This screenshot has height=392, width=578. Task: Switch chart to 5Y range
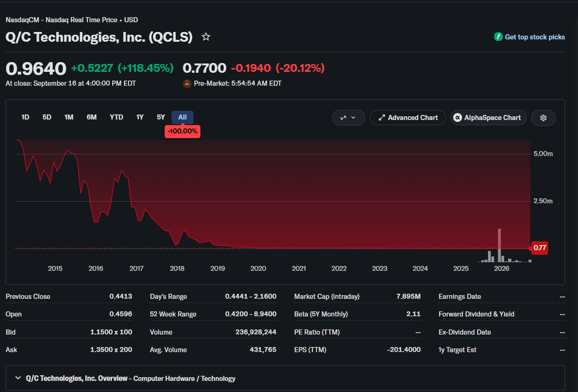[161, 117]
